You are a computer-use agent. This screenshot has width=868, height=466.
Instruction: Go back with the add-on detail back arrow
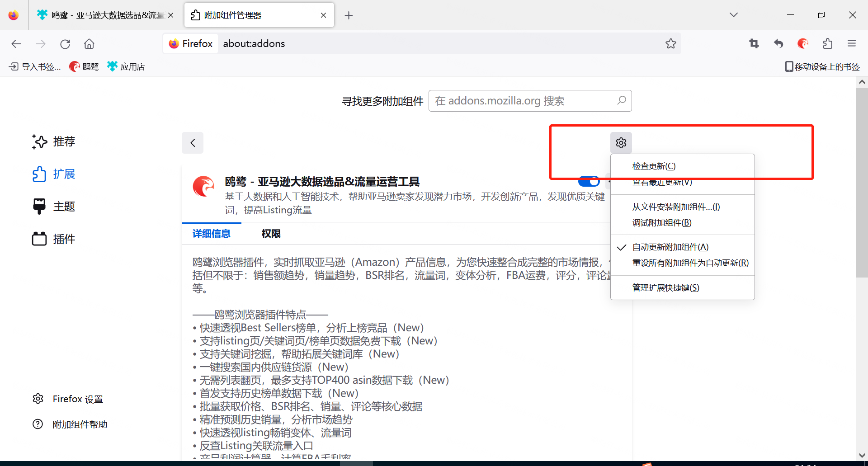193,143
